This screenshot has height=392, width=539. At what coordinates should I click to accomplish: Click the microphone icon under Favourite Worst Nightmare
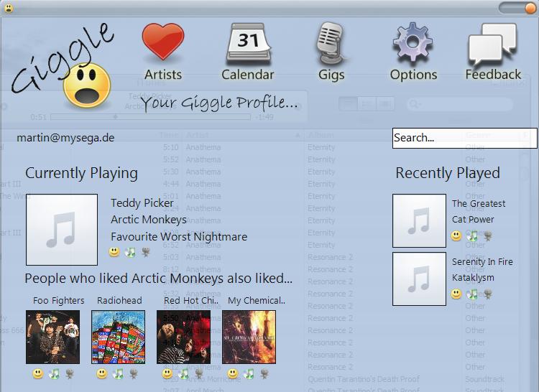pos(146,252)
